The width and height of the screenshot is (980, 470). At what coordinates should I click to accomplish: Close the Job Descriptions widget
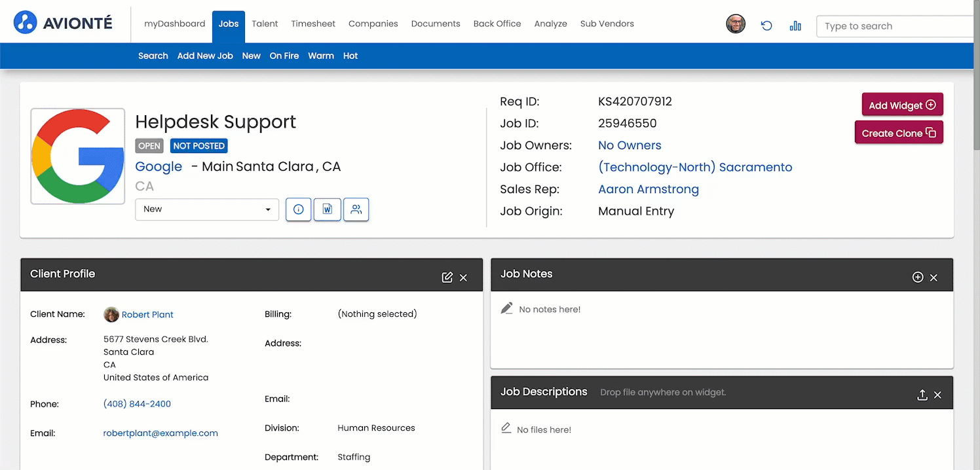937,395
